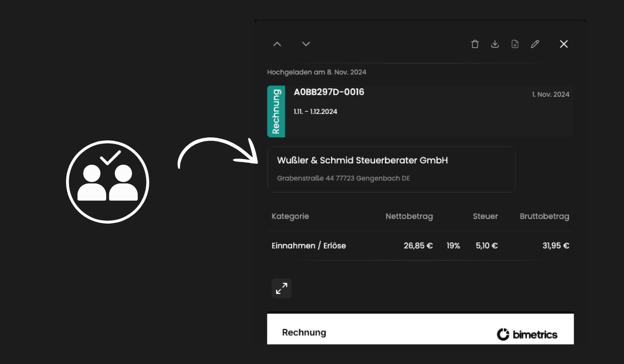This screenshot has height=364, width=624.
Task: Select invoice number A0BB297D-0016
Action: 329,92
